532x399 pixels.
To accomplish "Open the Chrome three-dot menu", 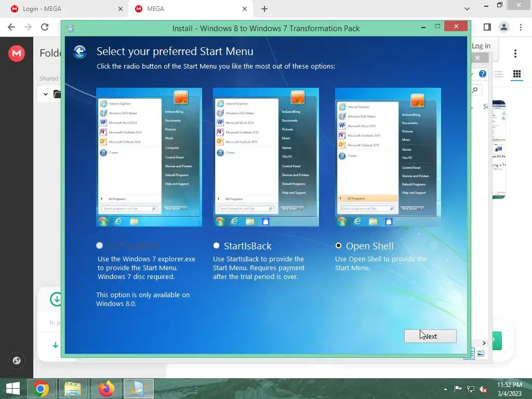I will (521, 27).
